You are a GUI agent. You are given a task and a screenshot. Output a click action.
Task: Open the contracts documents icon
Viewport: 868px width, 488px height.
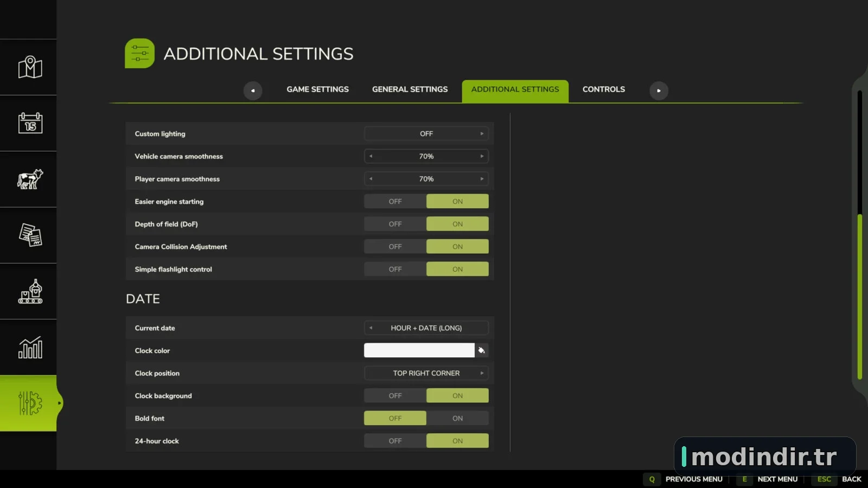pos(30,235)
